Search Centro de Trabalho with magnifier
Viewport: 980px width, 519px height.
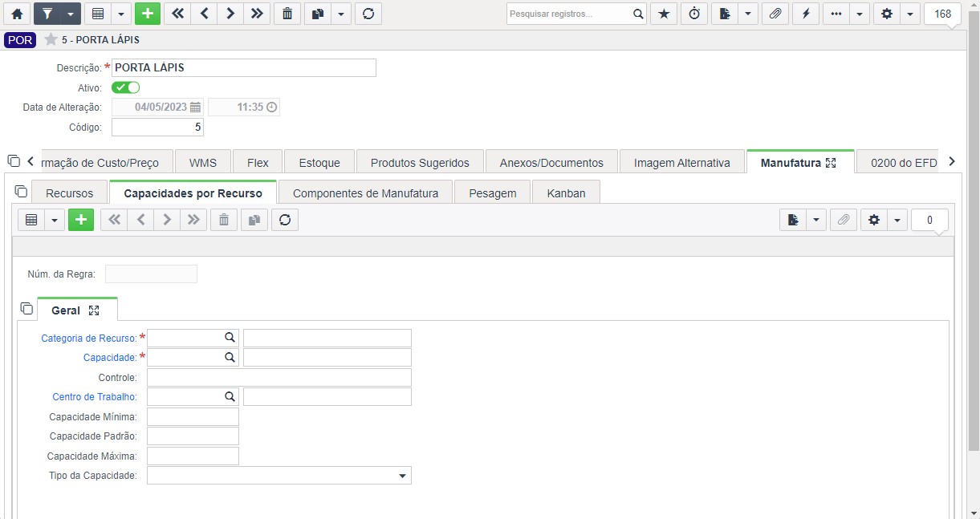(x=229, y=396)
